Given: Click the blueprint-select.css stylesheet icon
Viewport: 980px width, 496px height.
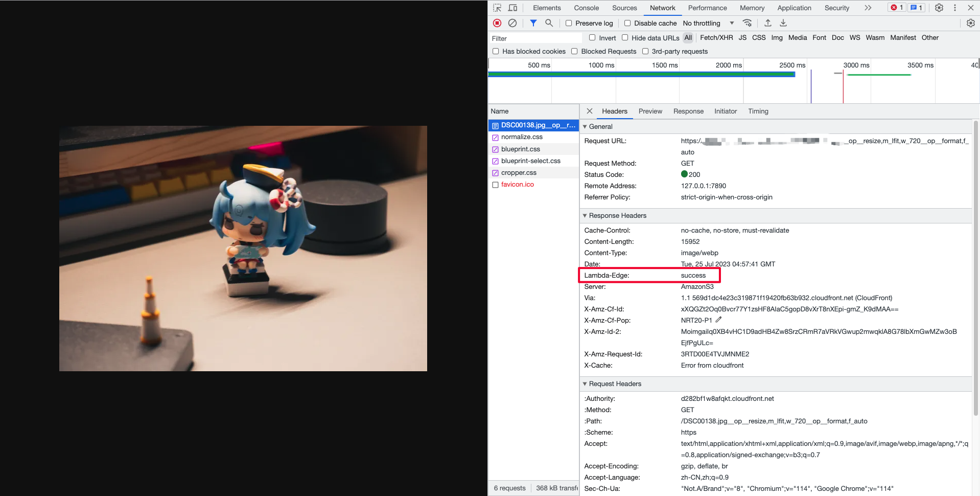Looking at the screenshot, I should coord(495,161).
